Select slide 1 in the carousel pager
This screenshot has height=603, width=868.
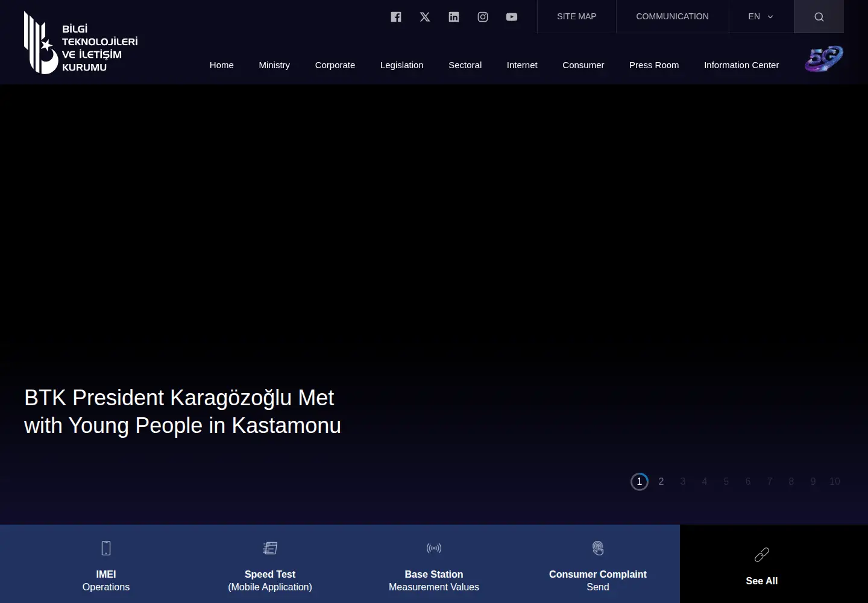coord(640,482)
